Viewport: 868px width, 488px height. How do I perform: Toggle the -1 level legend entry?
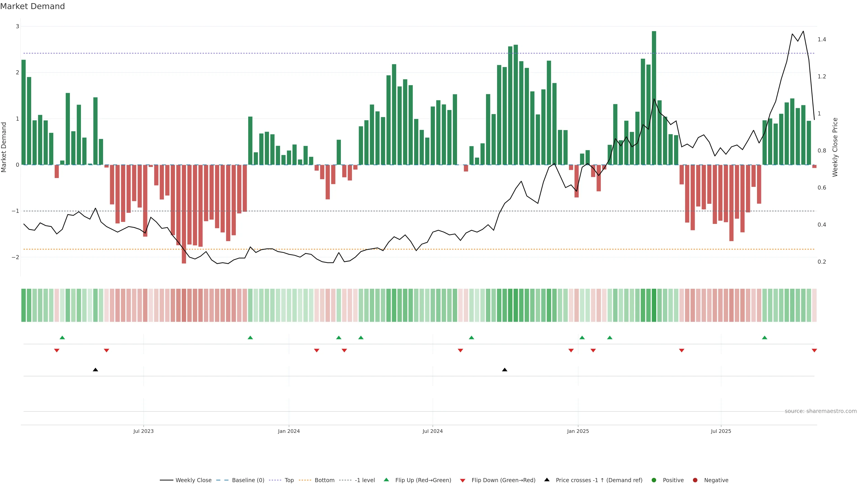pos(365,480)
